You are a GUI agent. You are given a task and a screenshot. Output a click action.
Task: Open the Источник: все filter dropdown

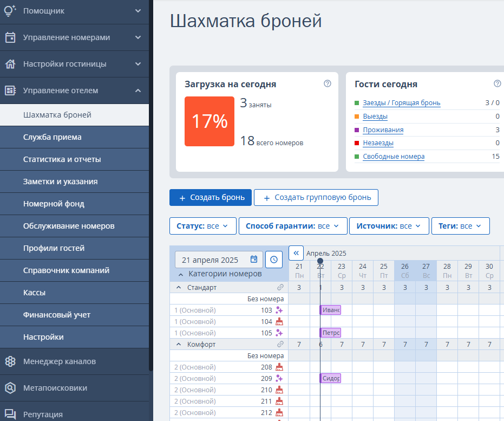pyautogui.click(x=389, y=226)
